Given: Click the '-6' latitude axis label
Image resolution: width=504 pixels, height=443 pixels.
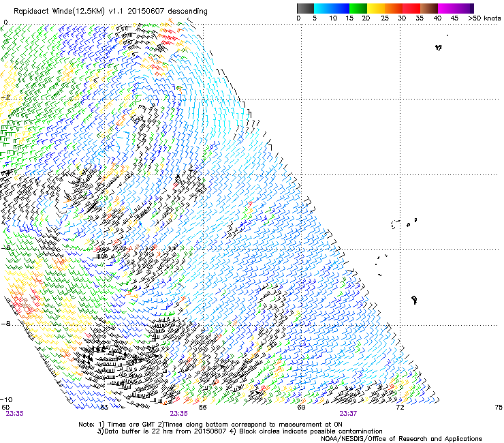Looking at the screenshot, I should pos(6,247).
